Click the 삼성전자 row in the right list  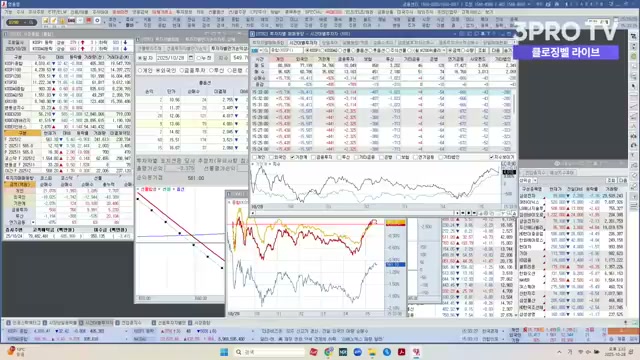(x=572, y=196)
